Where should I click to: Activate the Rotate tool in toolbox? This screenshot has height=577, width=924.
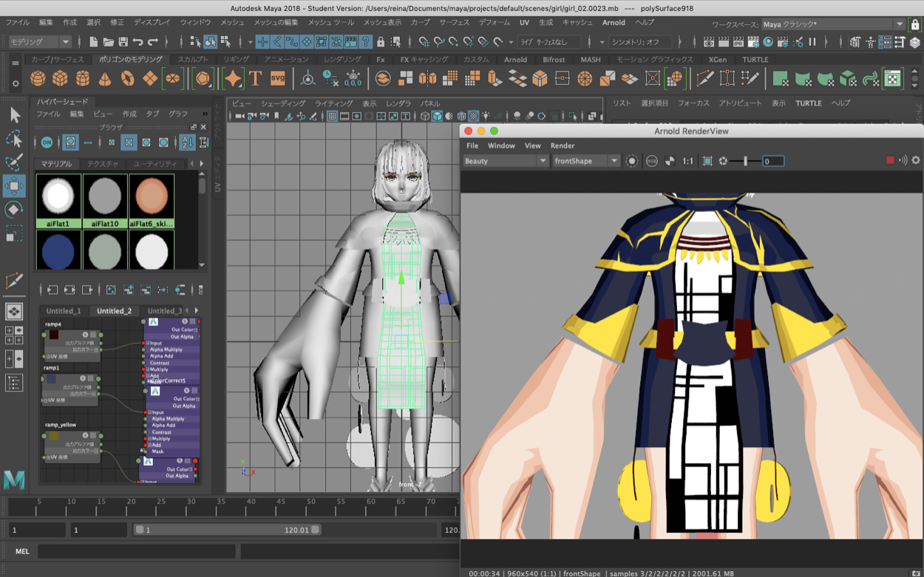[13, 209]
